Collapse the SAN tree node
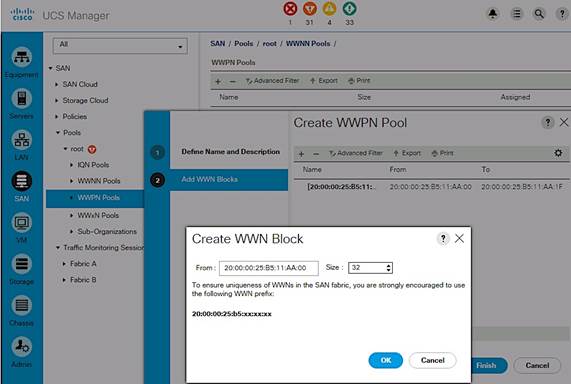571x384 pixels. (x=51, y=68)
